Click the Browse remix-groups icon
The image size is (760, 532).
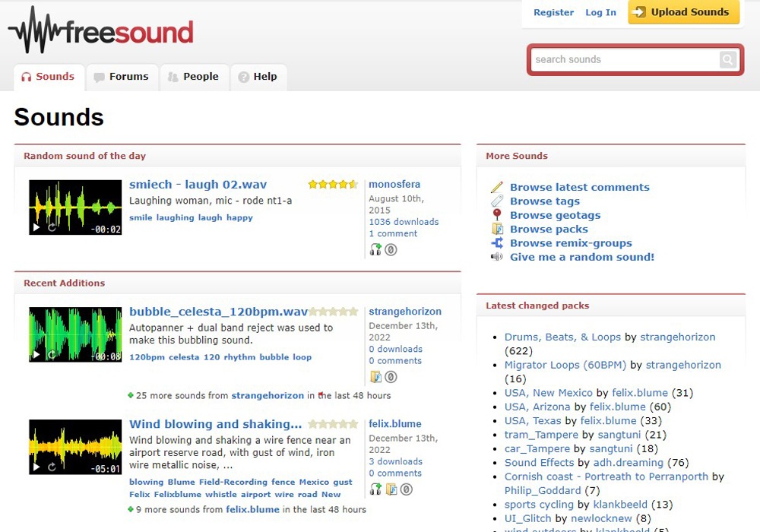pyautogui.click(x=499, y=243)
